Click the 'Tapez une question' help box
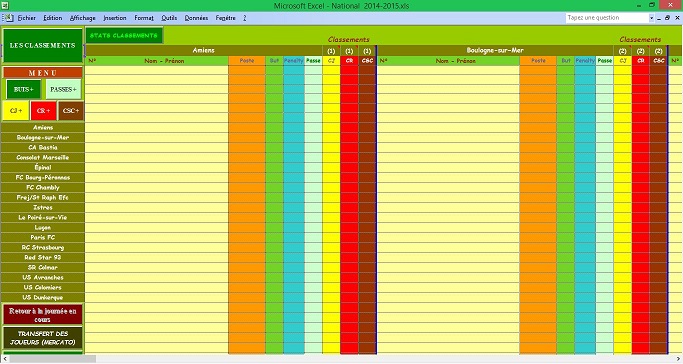The image size is (683, 364). [607, 18]
